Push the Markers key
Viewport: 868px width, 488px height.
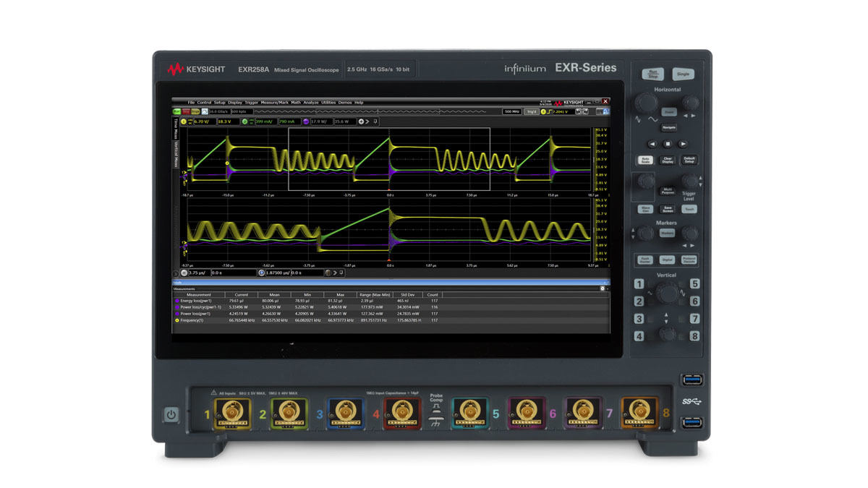point(667,233)
